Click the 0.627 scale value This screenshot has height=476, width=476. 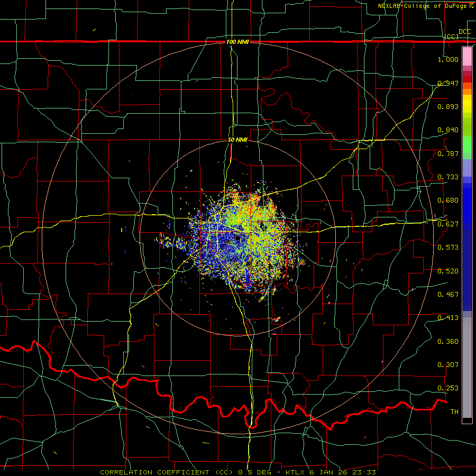pyautogui.click(x=448, y=224)
